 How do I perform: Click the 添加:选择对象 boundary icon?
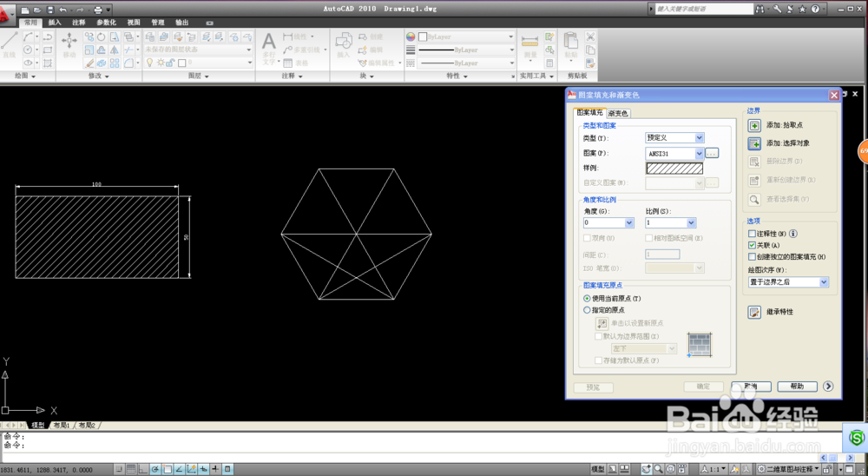[754, 143]
